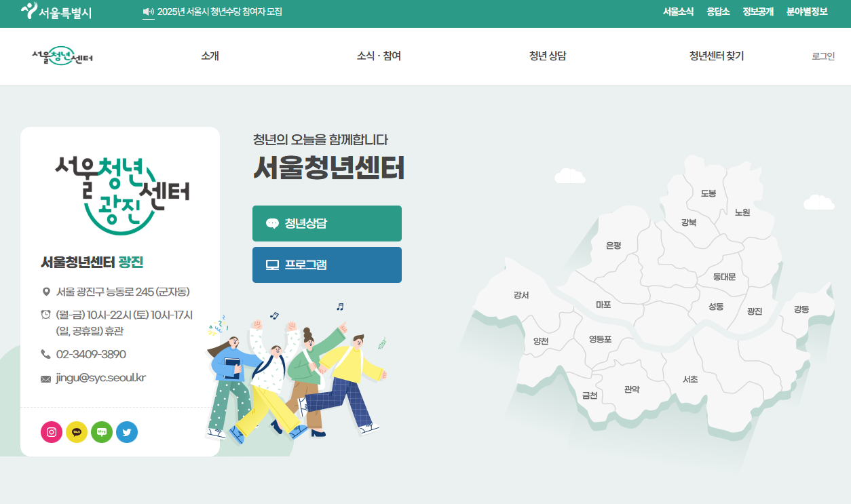Select 동대문 district on the map

point(725,277)
